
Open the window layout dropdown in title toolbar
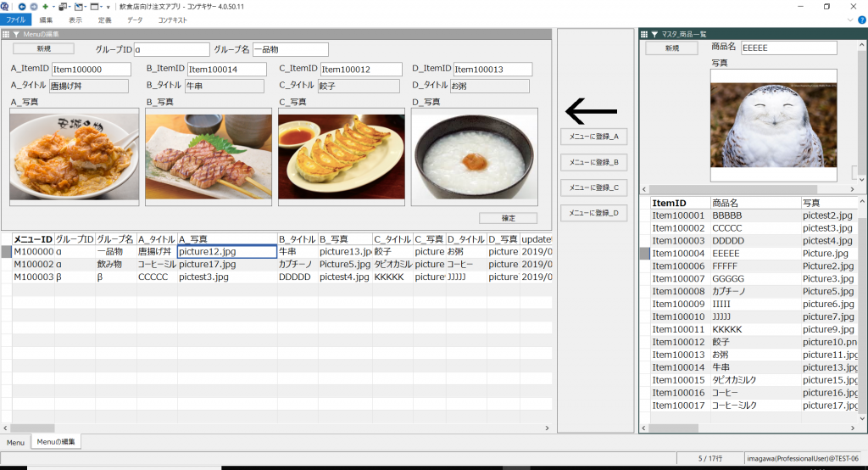point(97,6)
